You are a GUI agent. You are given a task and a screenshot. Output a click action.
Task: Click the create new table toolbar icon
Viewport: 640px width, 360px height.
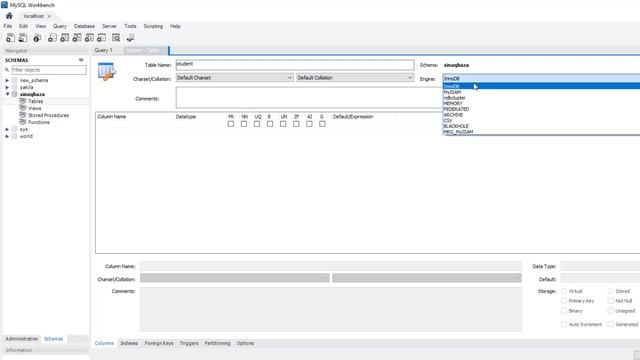point(64,38)
